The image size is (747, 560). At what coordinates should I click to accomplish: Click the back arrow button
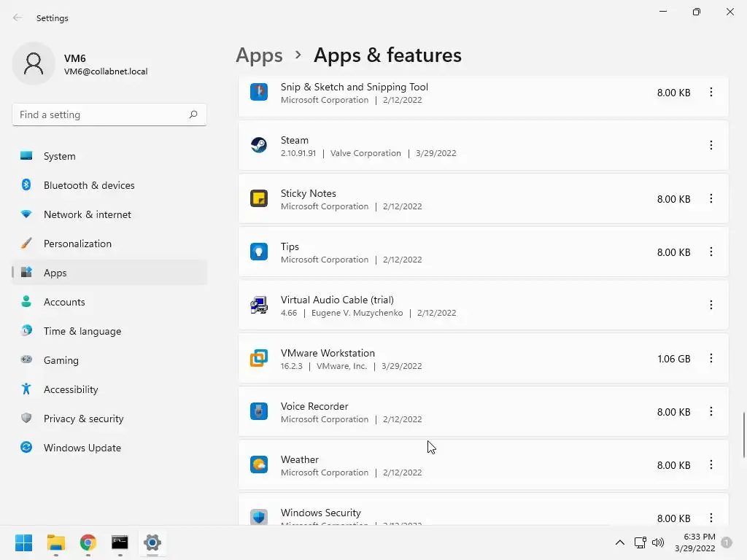click(18, 17)
